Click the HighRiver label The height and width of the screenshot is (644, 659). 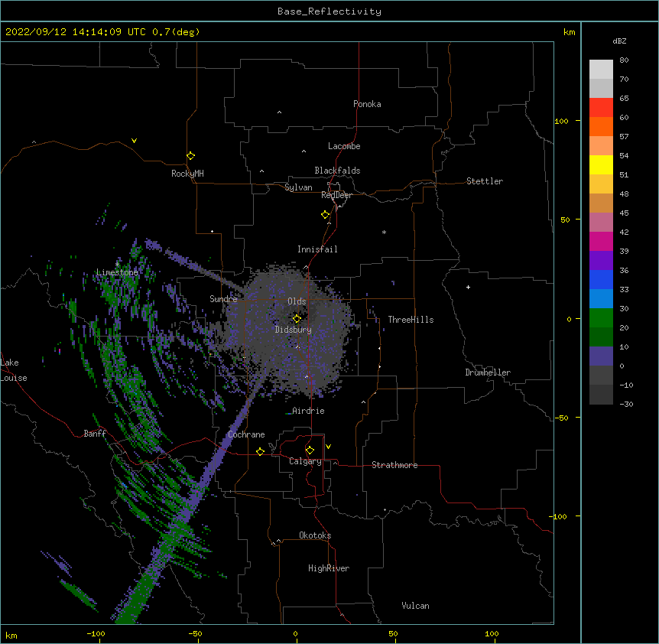click(x=329, y=568)
